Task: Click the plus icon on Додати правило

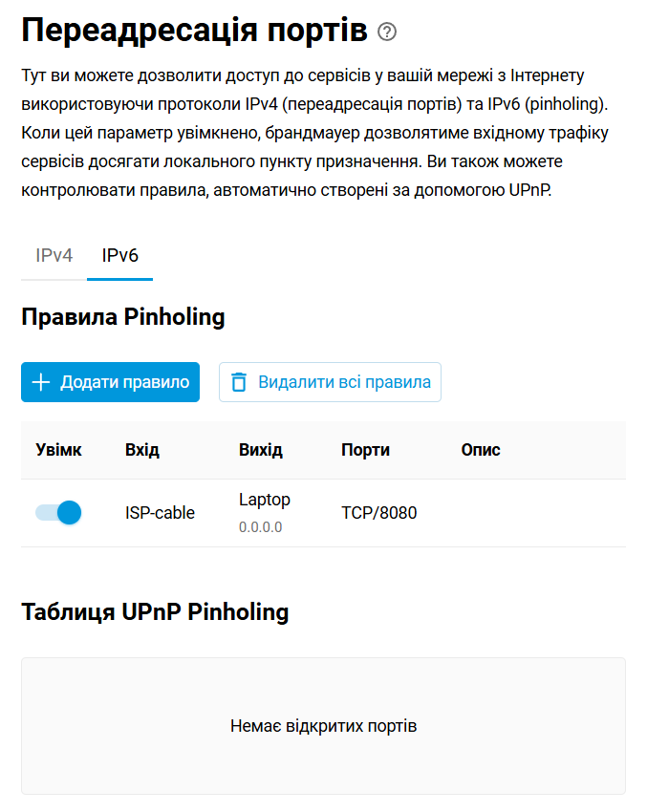Action: tap(41, 382)
